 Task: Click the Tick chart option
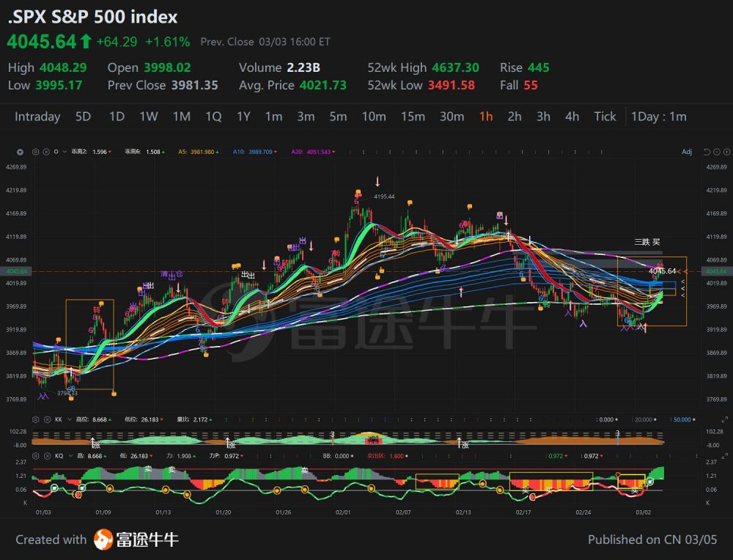click(605, 117)
